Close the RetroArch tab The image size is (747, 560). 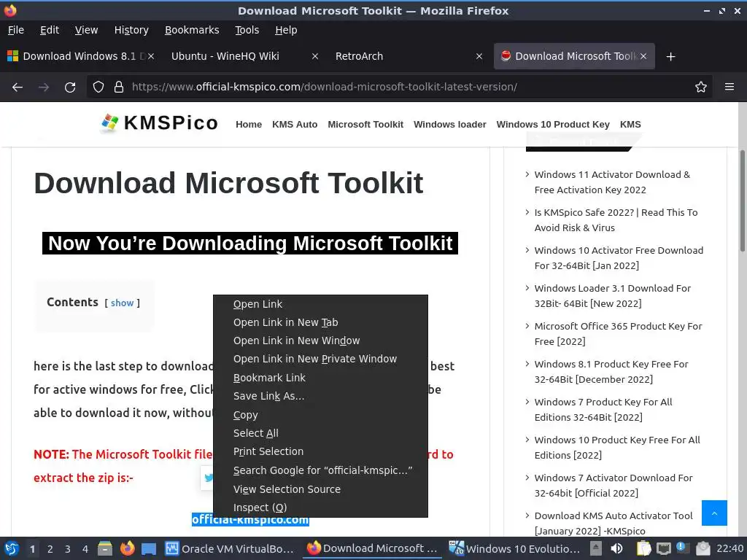[479, 56]
